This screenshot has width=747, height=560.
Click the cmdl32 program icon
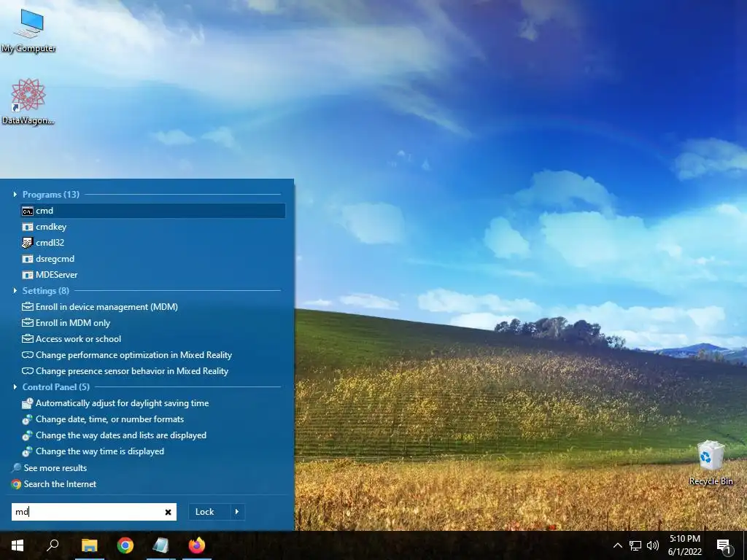[x=28, y=243]
